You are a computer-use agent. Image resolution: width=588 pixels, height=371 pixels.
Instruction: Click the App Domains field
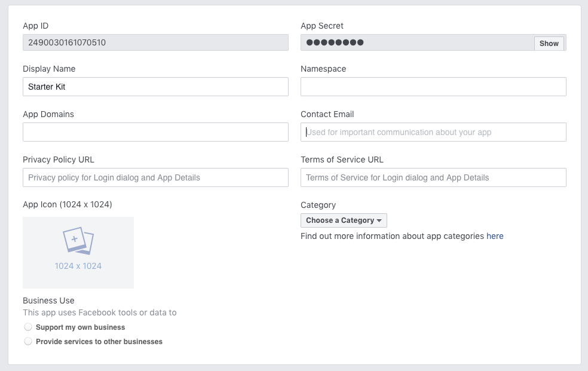[155, 132]
